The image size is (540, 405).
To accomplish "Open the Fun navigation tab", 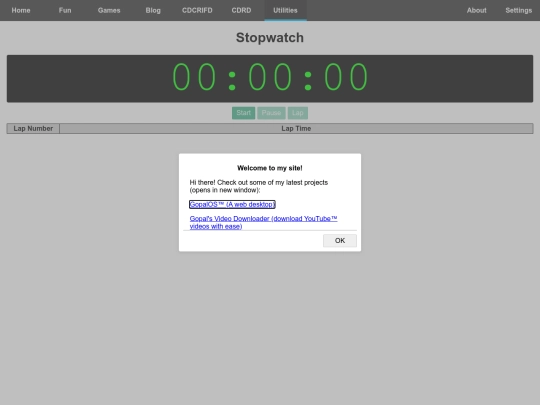I will (x=65, y=10).
